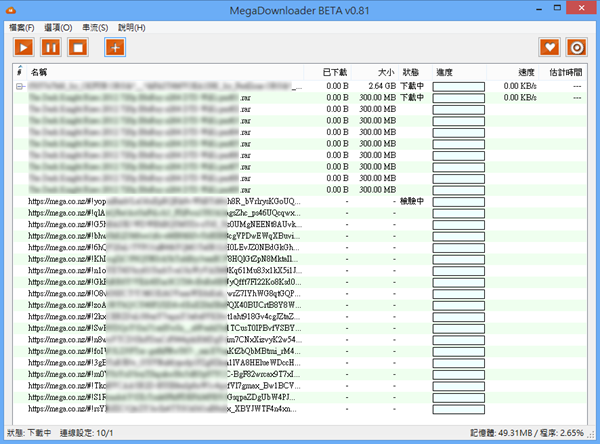Add new links with the plus button
The width and height of the screenshot is (600, 444).
click(115, 47)
